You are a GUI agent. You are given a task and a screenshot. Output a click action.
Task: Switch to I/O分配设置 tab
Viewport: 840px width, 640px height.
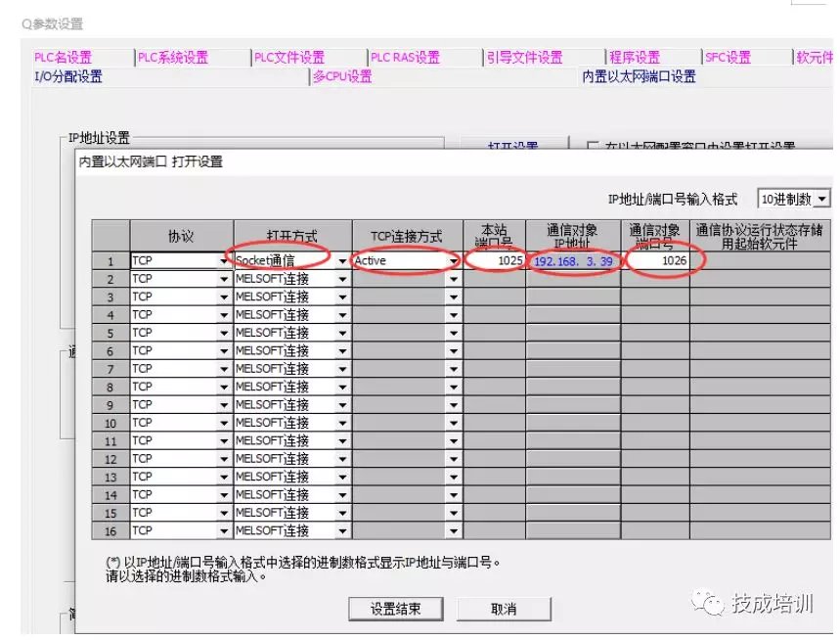click(67, 76)
